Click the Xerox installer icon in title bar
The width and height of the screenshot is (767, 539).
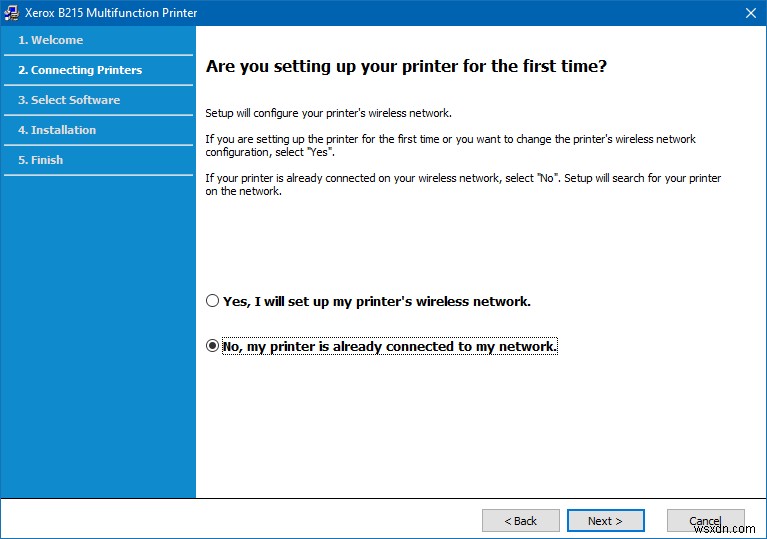coord(11,13)
